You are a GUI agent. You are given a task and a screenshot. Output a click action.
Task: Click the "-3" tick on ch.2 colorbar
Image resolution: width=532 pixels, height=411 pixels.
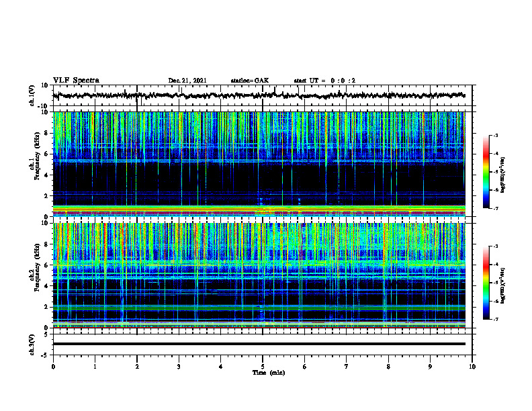point(495,246)
